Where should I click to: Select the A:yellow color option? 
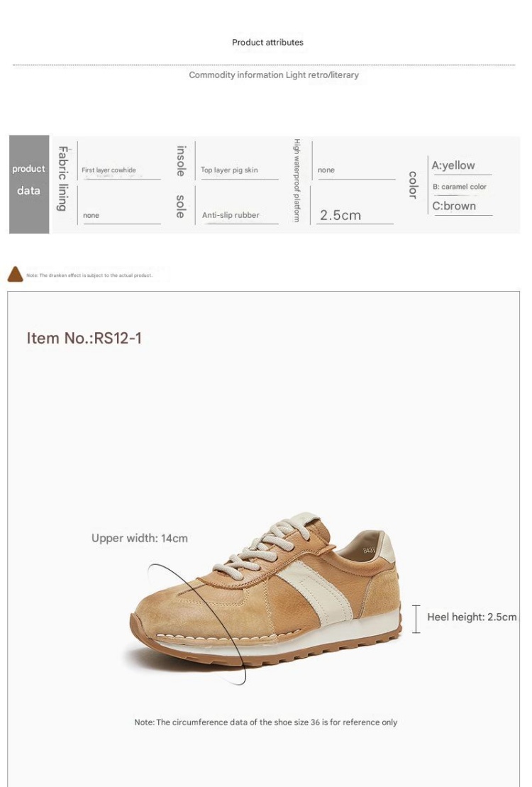[453, 165]
